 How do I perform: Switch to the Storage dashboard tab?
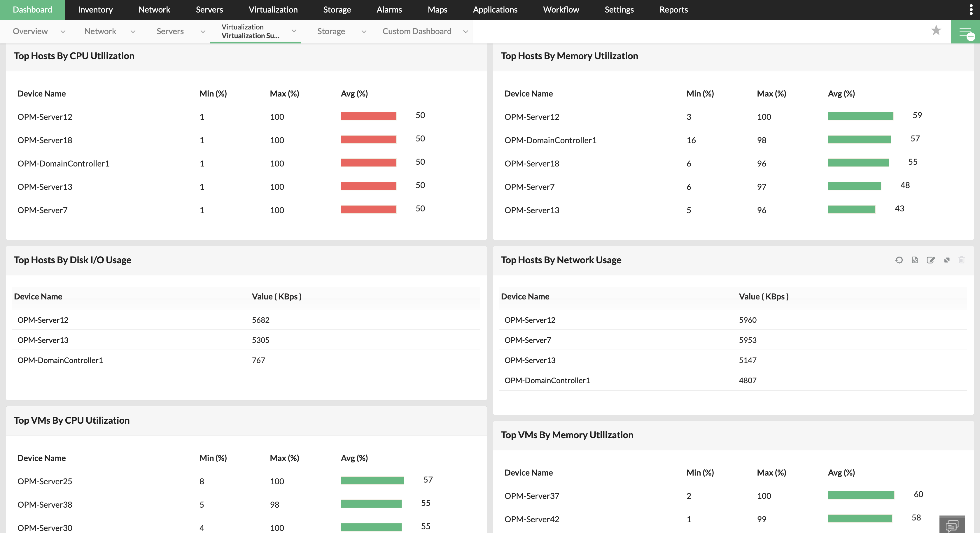tap(331, 31)
